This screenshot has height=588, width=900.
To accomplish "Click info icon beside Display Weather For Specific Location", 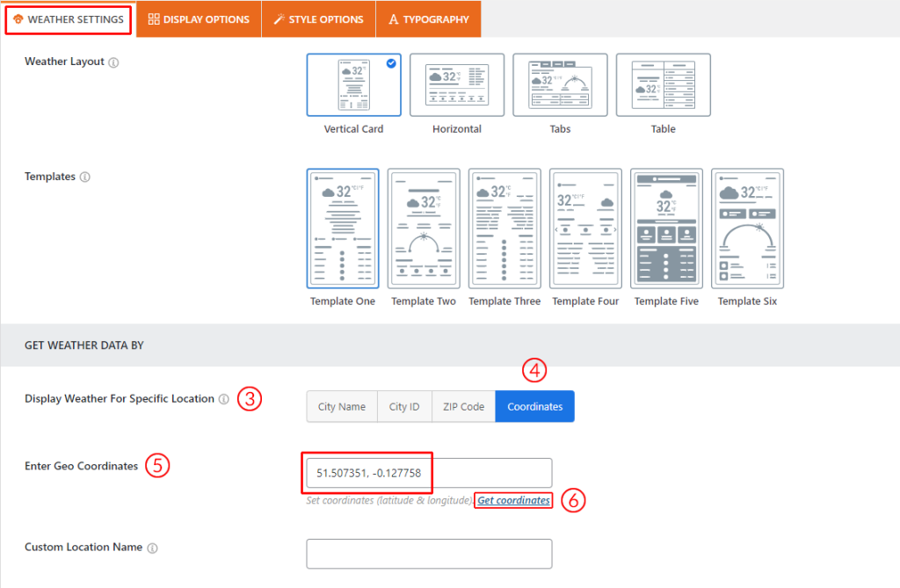I will [224, 399].
